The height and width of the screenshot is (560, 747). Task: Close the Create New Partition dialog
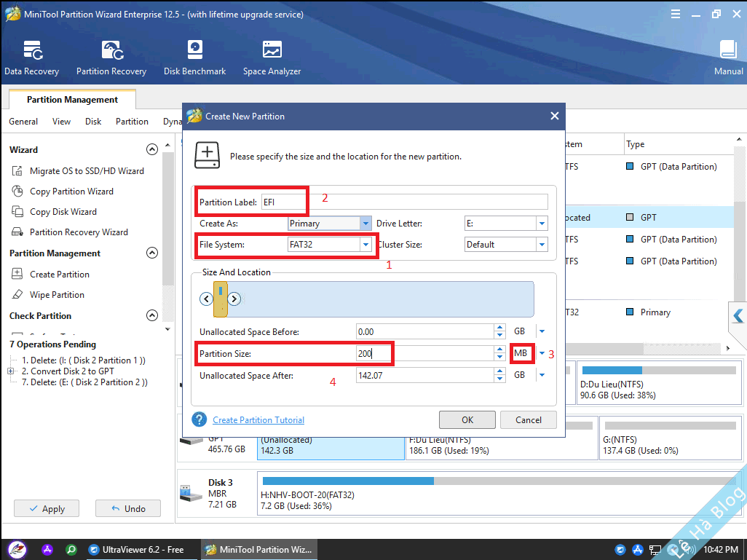[555, 116]
